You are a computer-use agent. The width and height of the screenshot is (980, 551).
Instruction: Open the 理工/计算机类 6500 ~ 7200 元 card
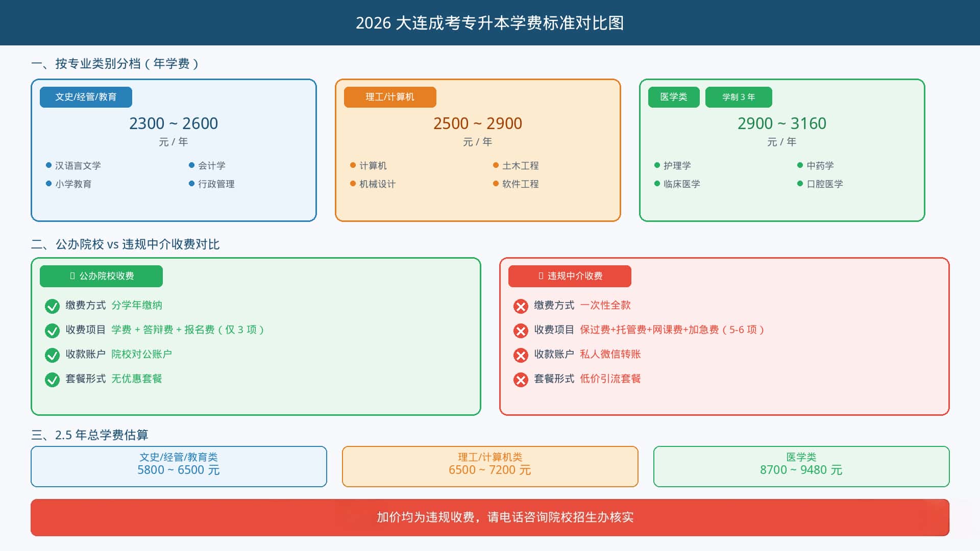pyautogui.click(x=490, y=466)
